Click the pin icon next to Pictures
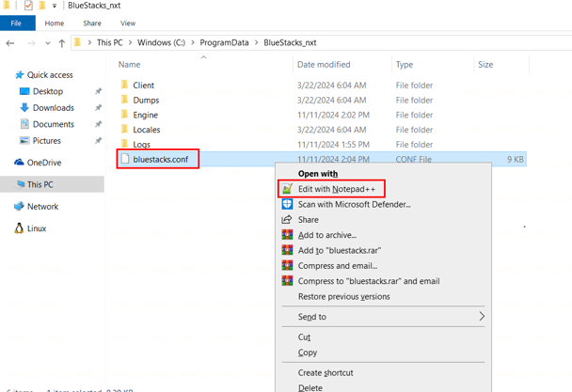This screenshot has width=572, height=392. click(98, 140)
